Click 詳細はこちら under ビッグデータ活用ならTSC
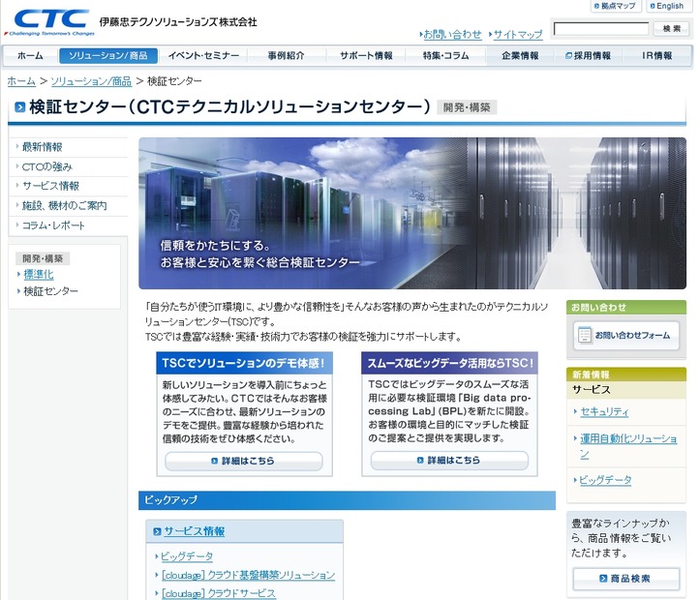This screenshot has height=600, width=700. pyautogui.click(x=449, y=460)
